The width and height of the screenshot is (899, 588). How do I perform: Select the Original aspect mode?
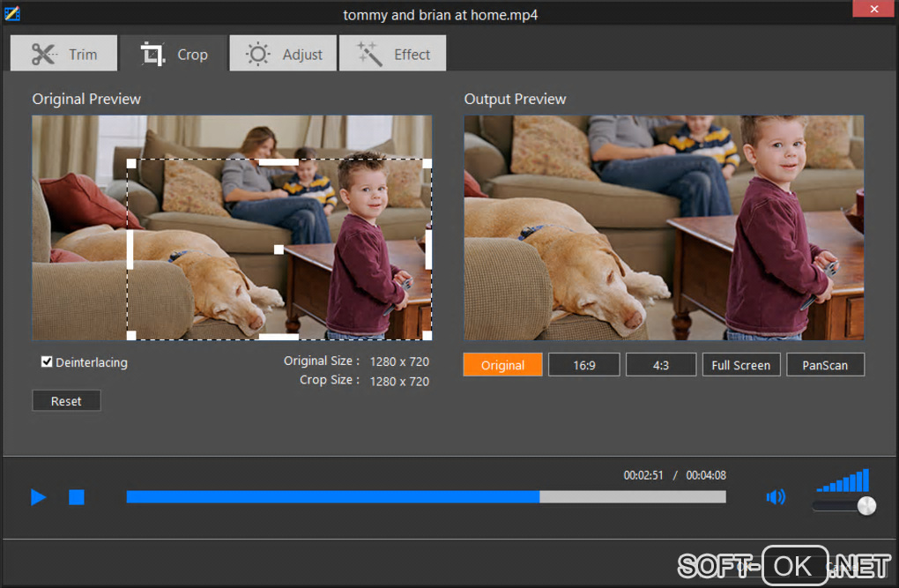[x=502, y=365]
